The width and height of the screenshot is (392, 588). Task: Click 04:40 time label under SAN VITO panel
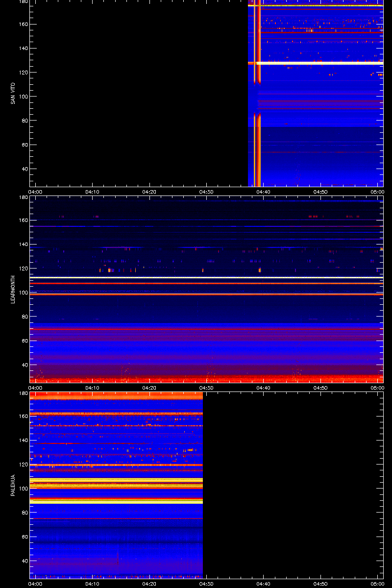pos(264,192)
